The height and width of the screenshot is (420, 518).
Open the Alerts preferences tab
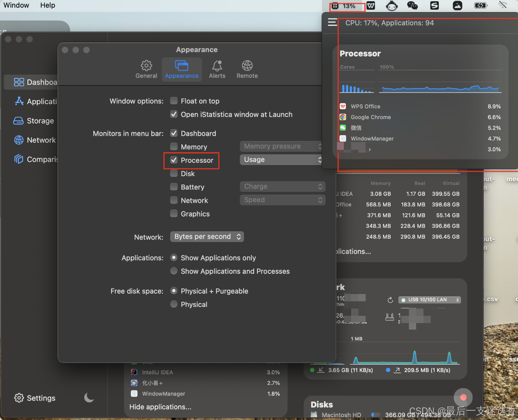pyautogui.click(x=217, y=69)
